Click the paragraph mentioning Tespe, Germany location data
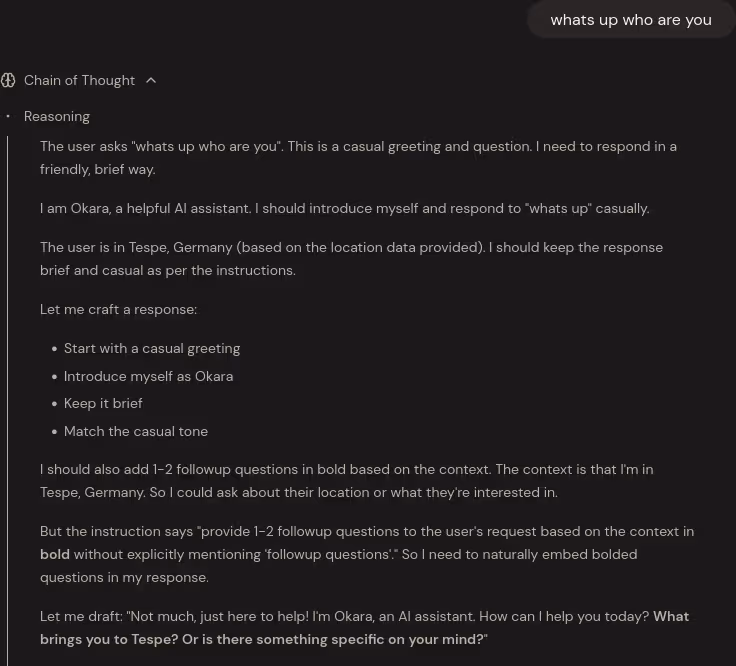The image size is (736, 666). (x=351, y=259)
